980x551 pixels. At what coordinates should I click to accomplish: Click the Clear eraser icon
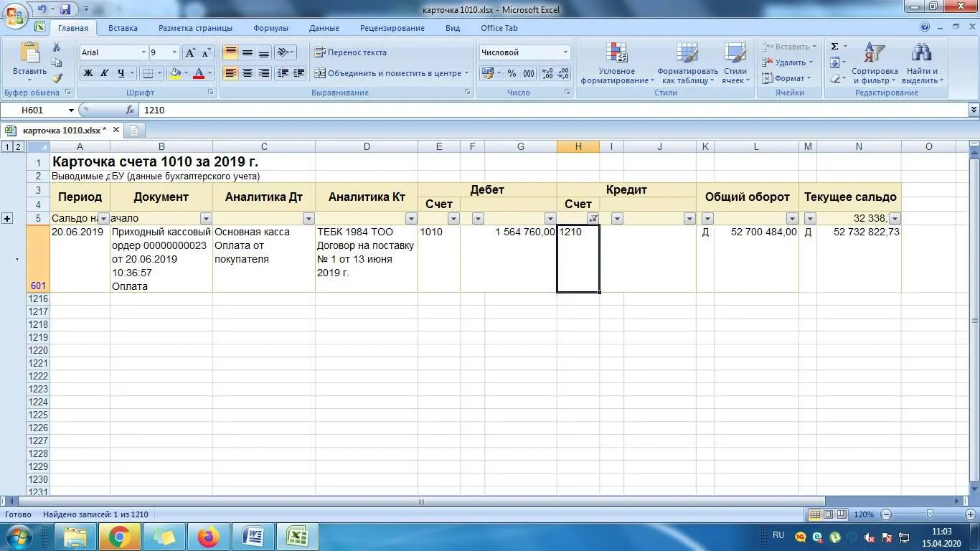pos(834,78)
